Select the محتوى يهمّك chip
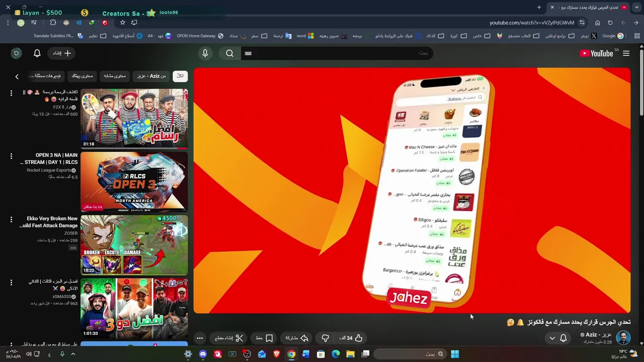This screenshot has height=362, width=644. click(82, 76)
